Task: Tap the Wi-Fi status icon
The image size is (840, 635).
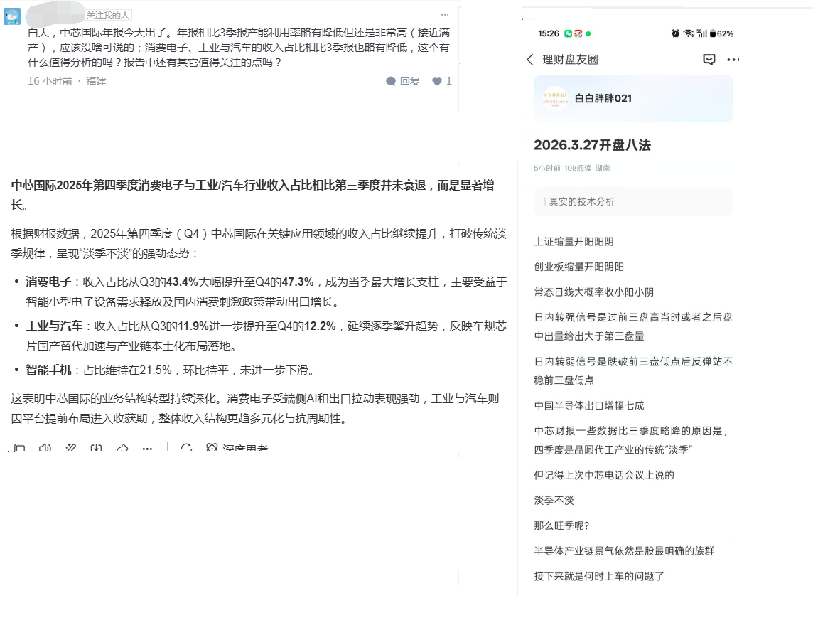Action: (x=689, y=33)
